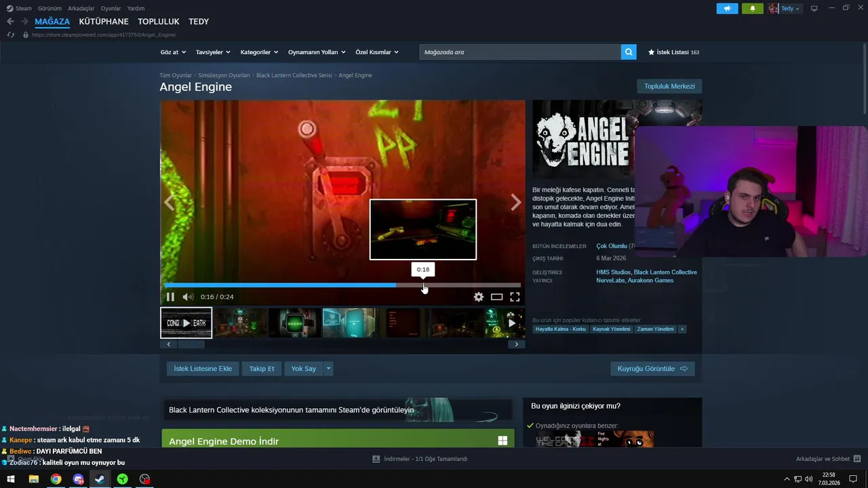The height and width of the screenshot is (488, 868).
Task: Show hidden system tray icons
Action: 787,479
